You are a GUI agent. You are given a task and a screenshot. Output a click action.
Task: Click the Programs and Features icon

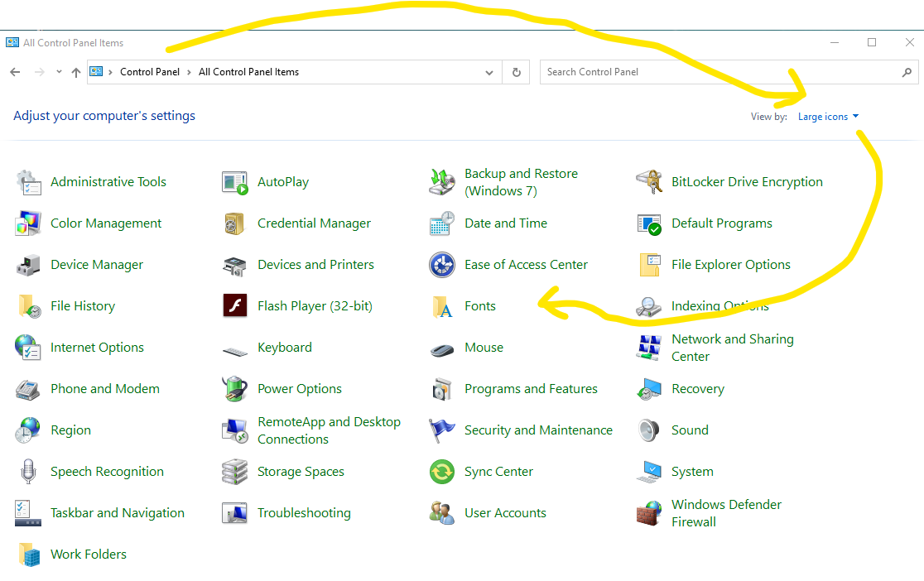pyautogui.click(x=442, y=390)
